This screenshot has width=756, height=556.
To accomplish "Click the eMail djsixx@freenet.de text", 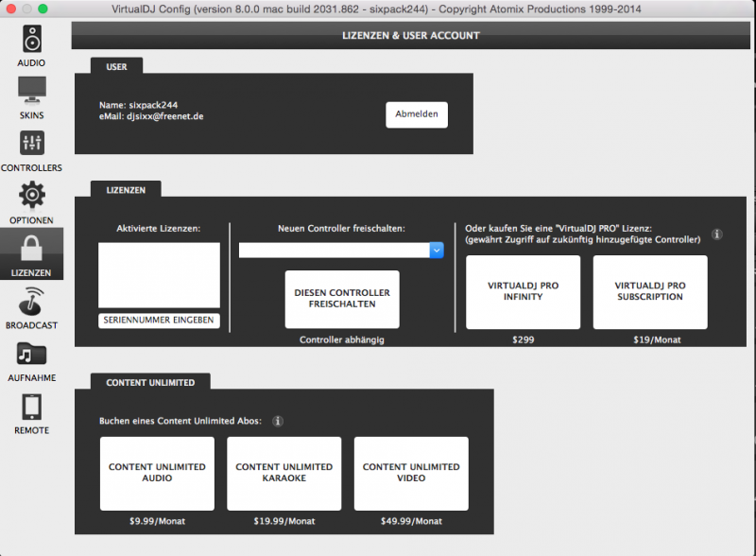I will pos(151,116).
